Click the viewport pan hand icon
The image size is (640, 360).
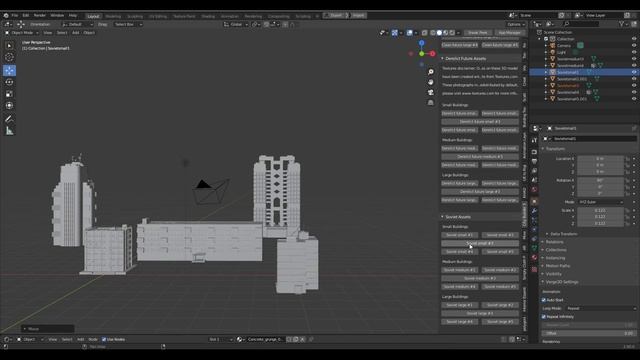click(x=431, y=82)
